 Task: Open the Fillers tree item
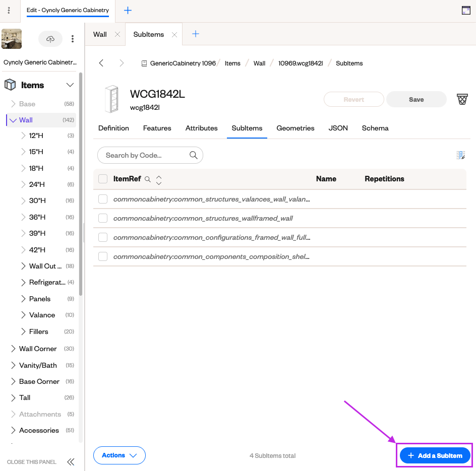(38, 331)
